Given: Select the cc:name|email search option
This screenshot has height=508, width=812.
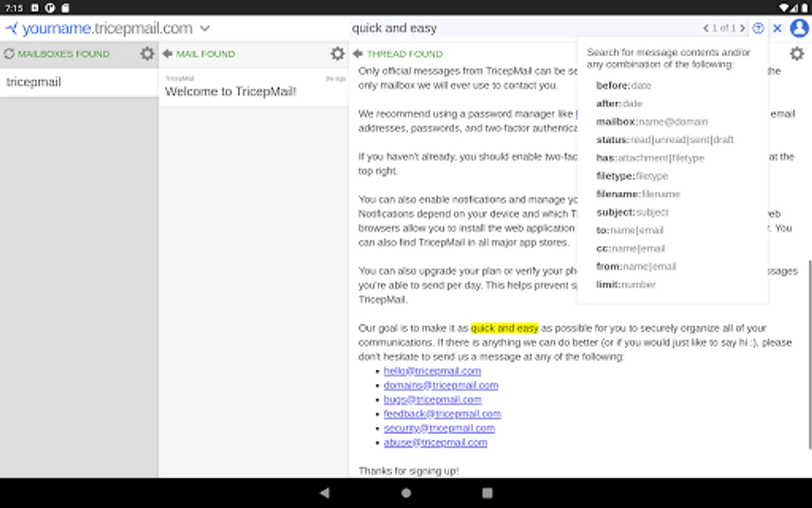Looking at the screenshot, I should [630, 248].
